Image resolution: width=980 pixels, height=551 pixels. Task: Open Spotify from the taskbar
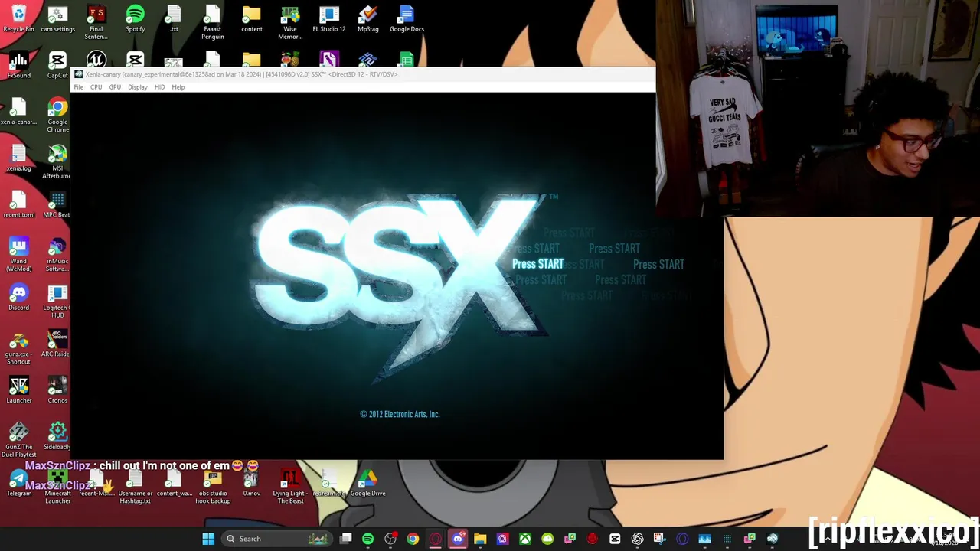click(x=367, y=539)
